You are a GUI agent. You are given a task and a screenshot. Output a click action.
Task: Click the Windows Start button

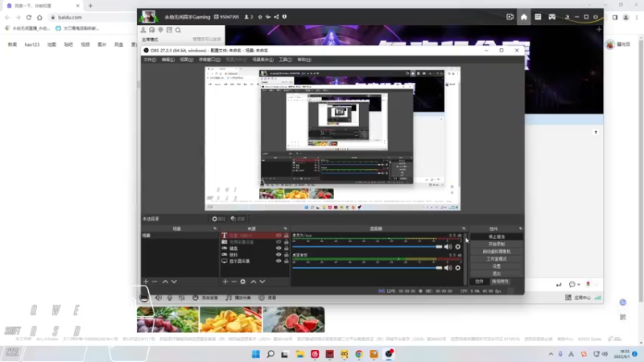tap(255, 354)
